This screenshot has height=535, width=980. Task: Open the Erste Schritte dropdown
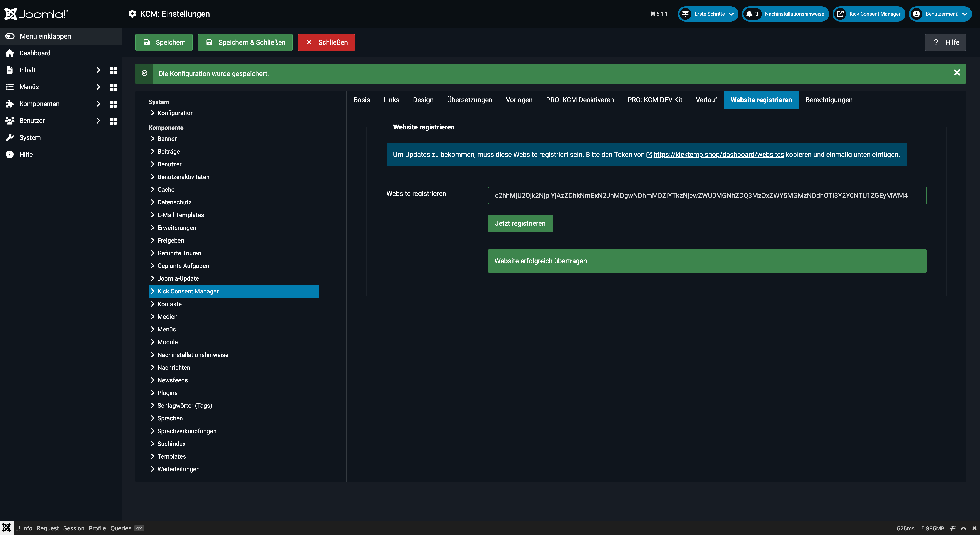708,14
